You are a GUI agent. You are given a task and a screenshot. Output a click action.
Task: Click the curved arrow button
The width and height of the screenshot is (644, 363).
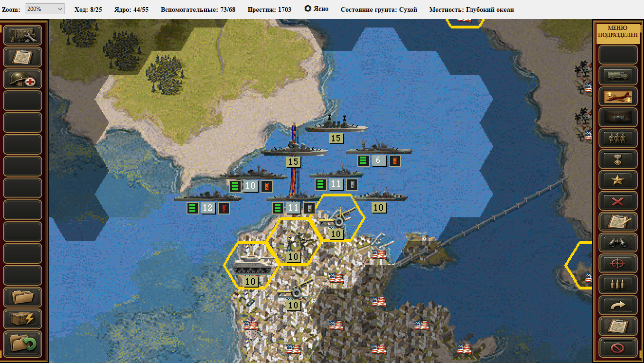(x=617, y=305)
